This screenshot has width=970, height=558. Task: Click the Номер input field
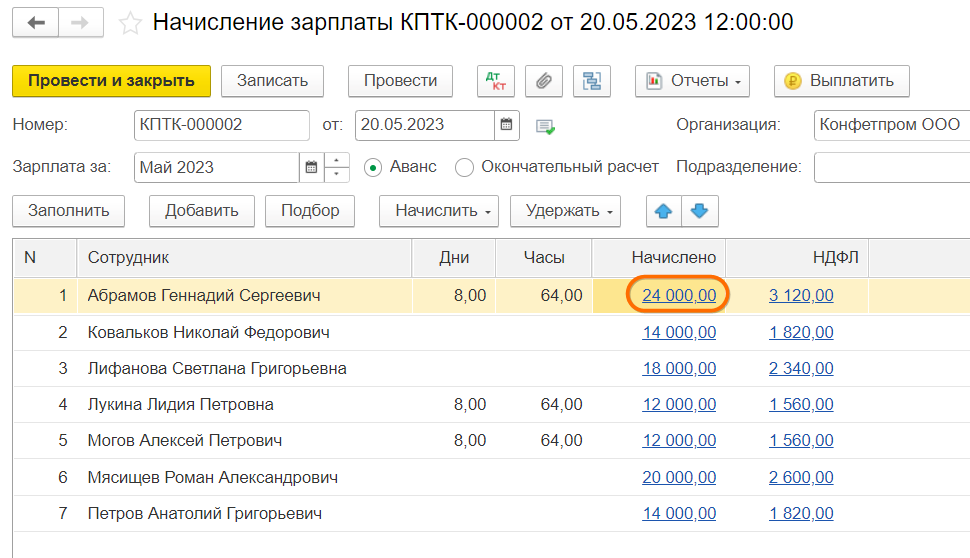tap(220, 125)
